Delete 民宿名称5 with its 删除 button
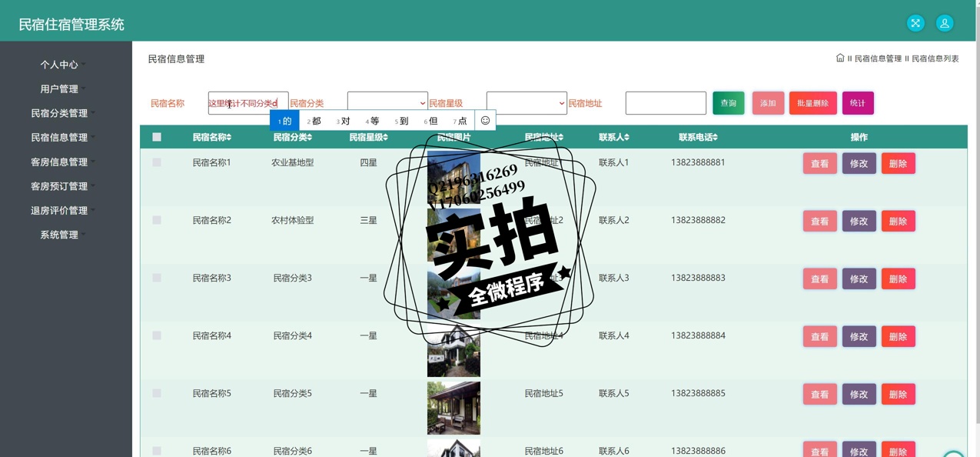Viewport: 980px width, 457px height. pyautogui.click(x=899, y=394)
